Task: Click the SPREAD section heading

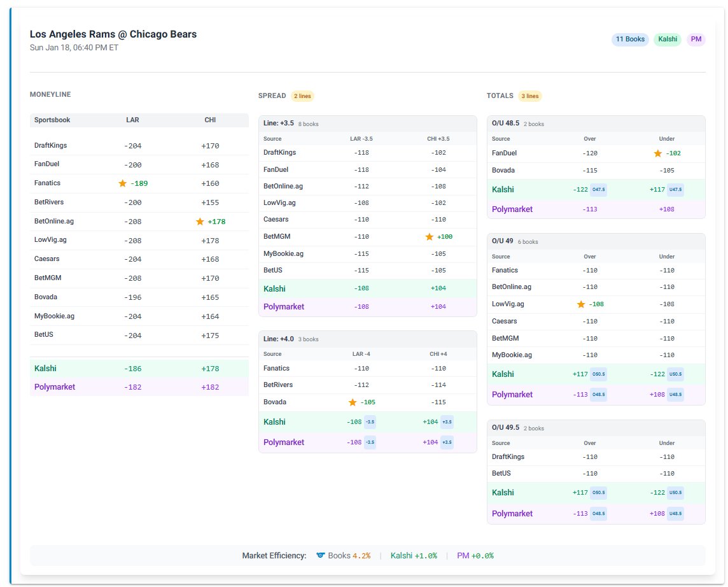Action: [x=272, y=95]
